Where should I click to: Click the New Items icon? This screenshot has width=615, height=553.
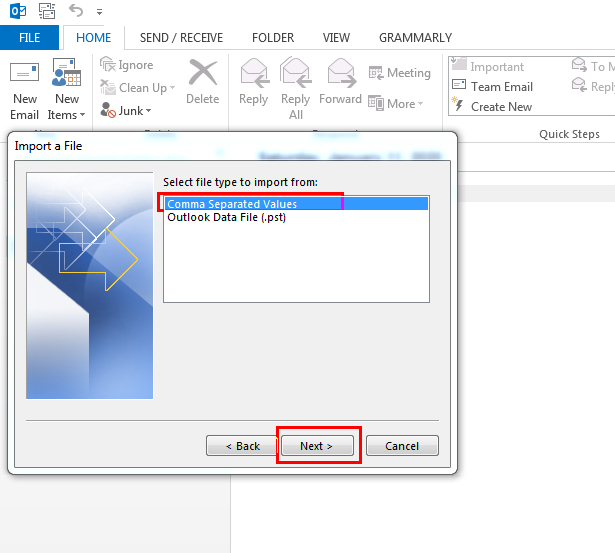66,72
